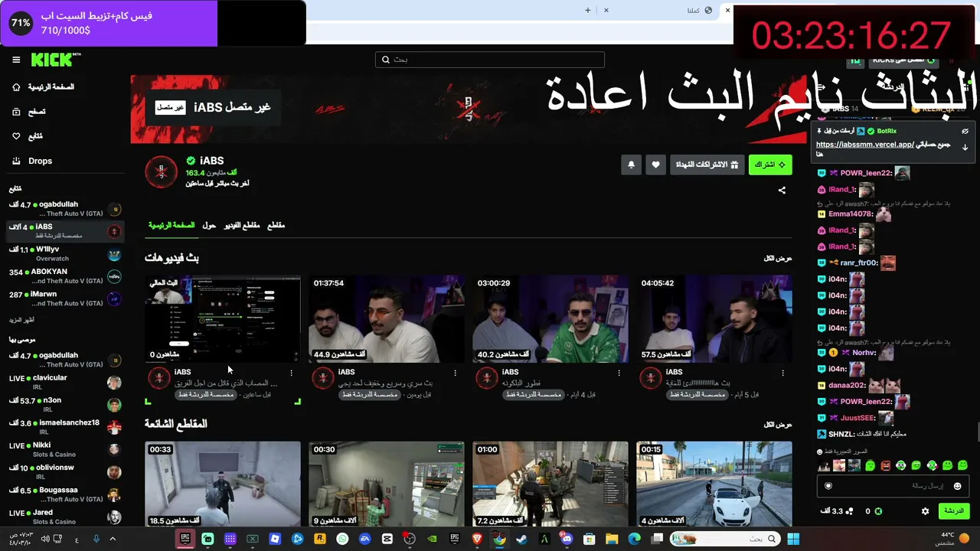
Task: Toggle channel notifications with the bell button
Action: tap(631, 165)
